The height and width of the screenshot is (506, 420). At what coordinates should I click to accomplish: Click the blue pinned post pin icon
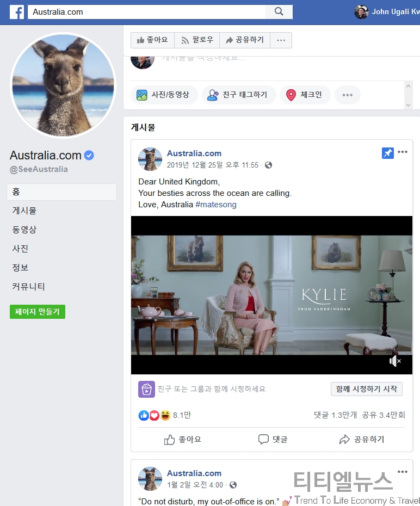(388, 153)
